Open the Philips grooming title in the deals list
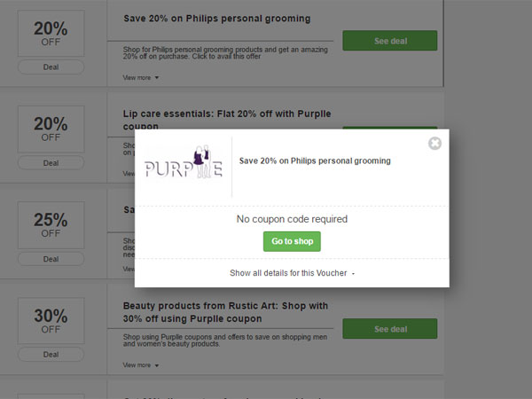Image resolution: width=532 pixels, height=399 pixels. point(216,19)
